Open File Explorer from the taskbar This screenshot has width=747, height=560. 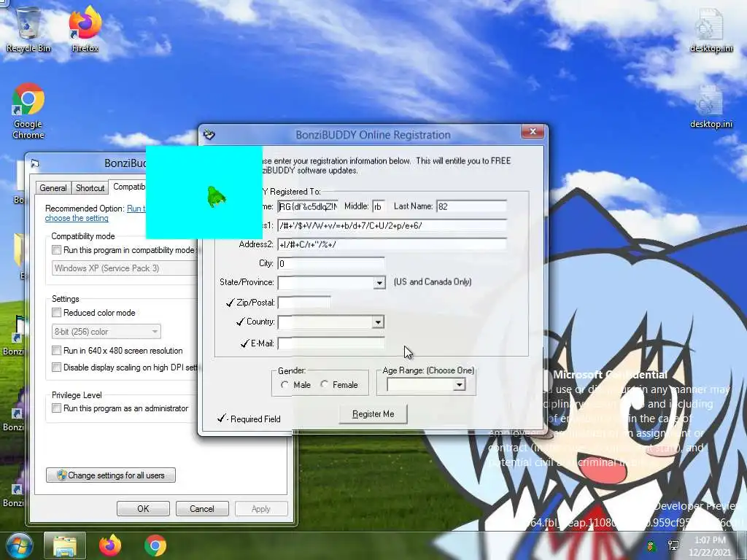point(65,545)
